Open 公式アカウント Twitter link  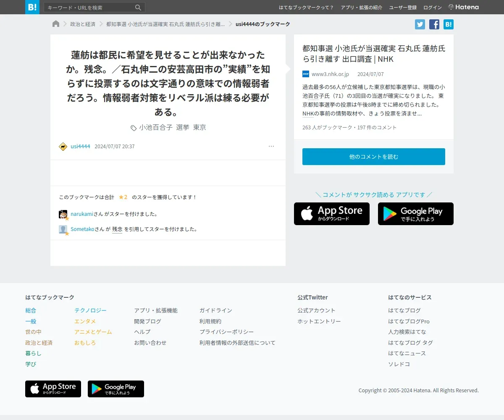click(x=317, y=310)
